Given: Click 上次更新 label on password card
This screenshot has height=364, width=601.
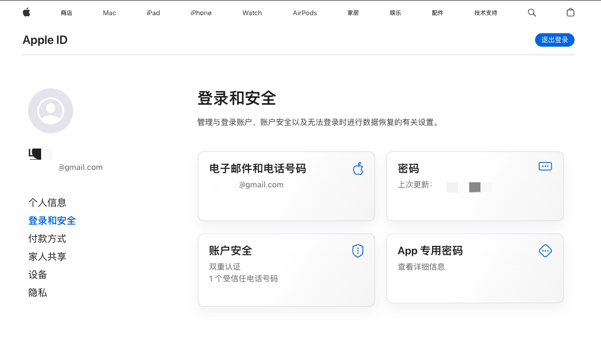Looking at the screenshot, I should click(x=415, y=185).
